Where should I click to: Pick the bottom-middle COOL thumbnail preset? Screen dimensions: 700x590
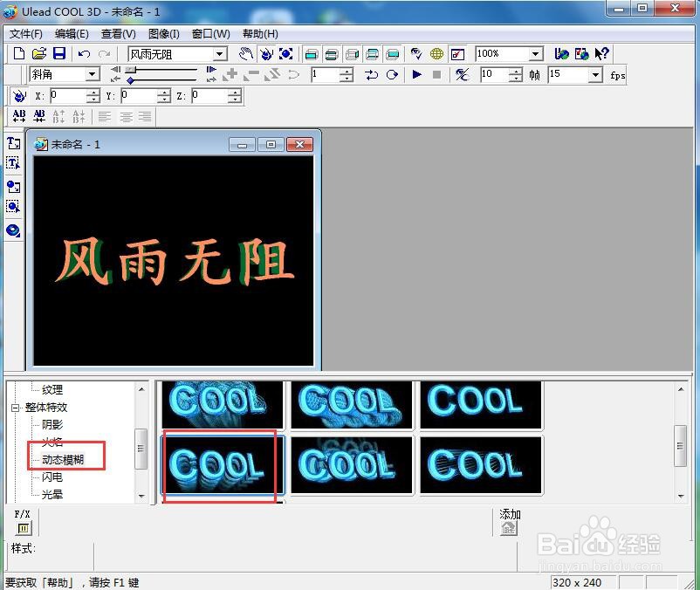352,464
